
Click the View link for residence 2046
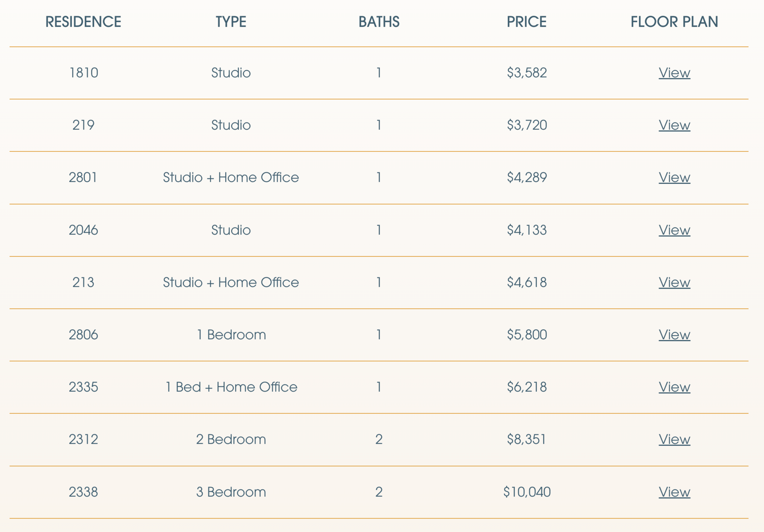[x=674, y=230]
